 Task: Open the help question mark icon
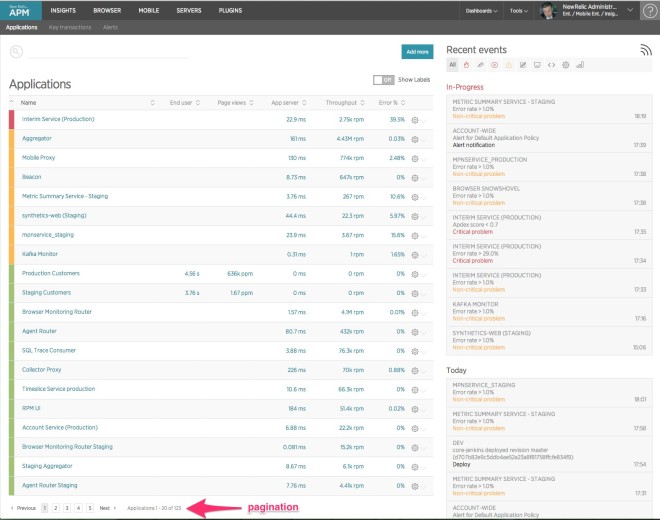[650, 11]
